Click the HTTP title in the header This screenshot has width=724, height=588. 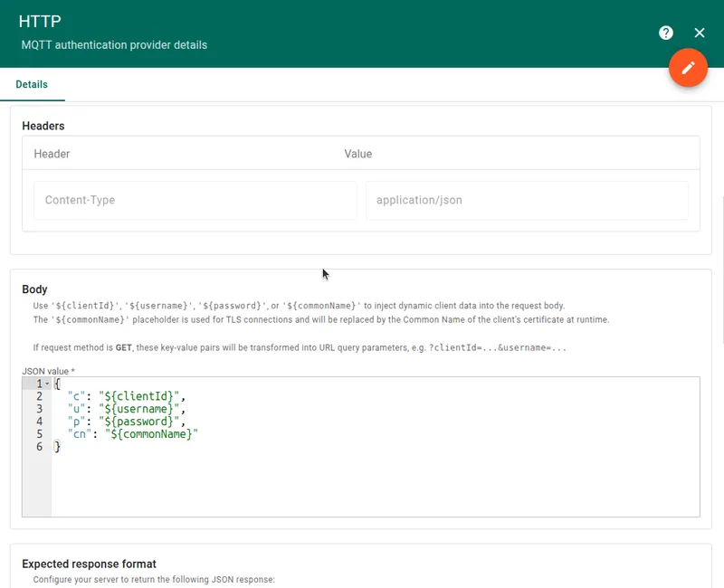[40, 21]
